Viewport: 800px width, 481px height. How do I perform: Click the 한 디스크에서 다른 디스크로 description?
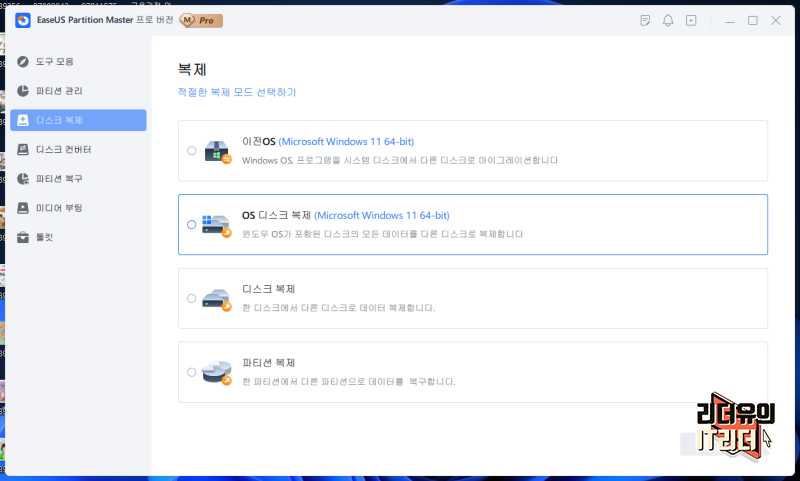point(338,308)
